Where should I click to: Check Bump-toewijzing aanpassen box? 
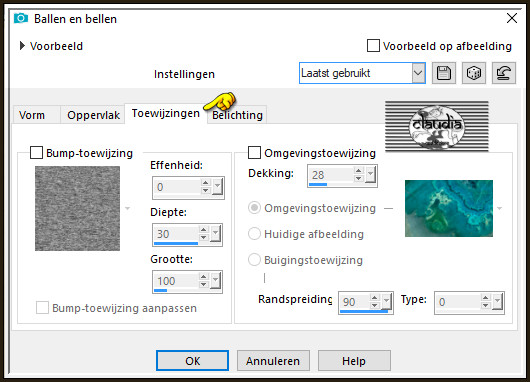42,308
